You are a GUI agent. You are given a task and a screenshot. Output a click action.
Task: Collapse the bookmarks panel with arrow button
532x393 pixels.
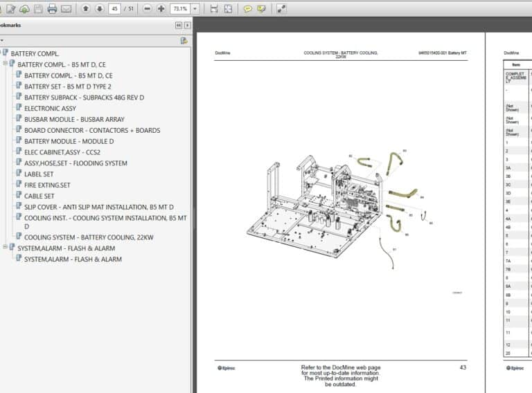[179, 25]
